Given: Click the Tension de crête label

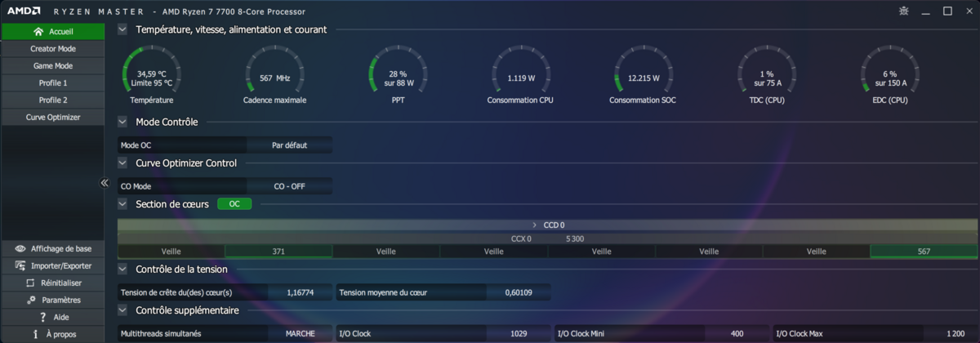Looking at the screenshot, I should pos(176,292).
